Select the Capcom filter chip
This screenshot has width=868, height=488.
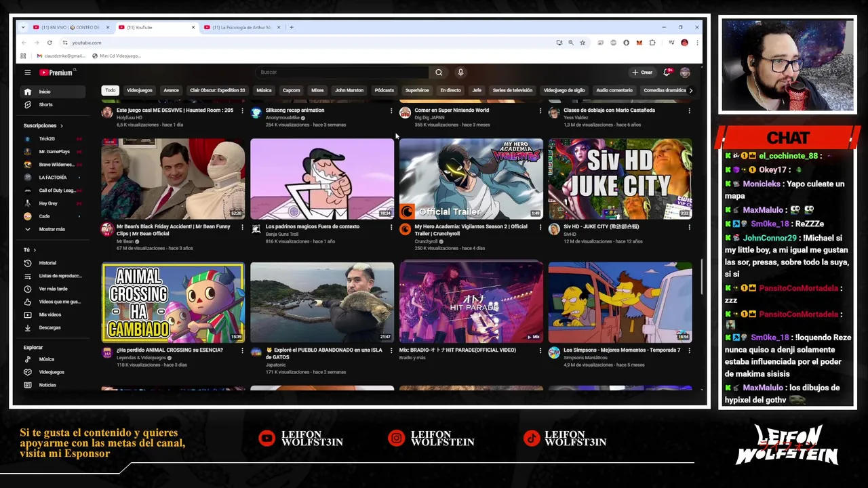click(x=292, y=90)
